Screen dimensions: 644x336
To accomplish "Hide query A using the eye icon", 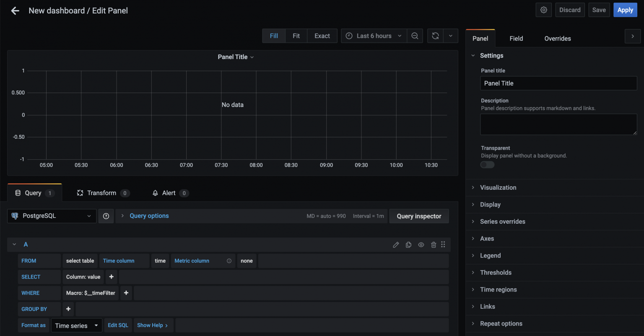I will [421, 245].
